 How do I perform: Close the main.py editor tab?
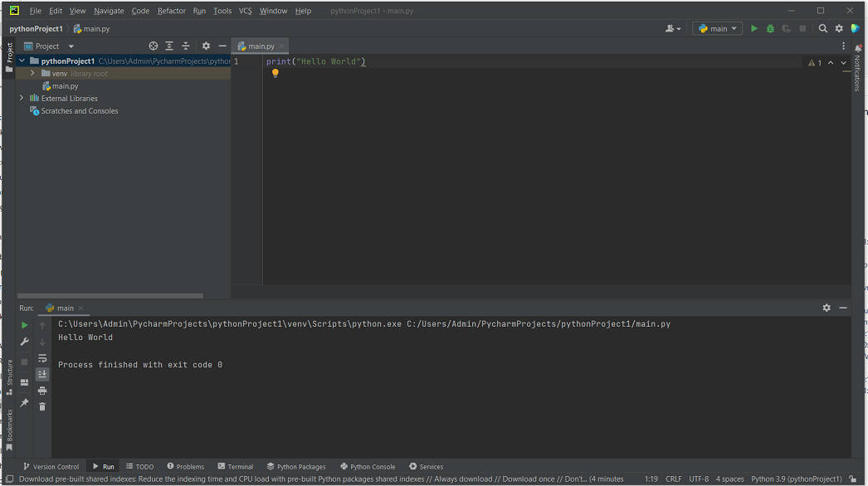coord(281,46)
